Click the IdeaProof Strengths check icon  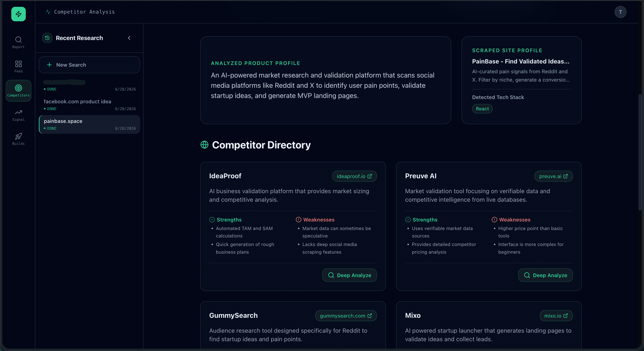point(212,220)
